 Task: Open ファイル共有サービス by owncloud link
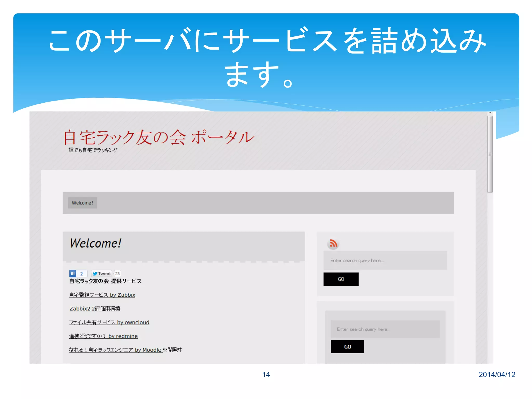point(109,322)
